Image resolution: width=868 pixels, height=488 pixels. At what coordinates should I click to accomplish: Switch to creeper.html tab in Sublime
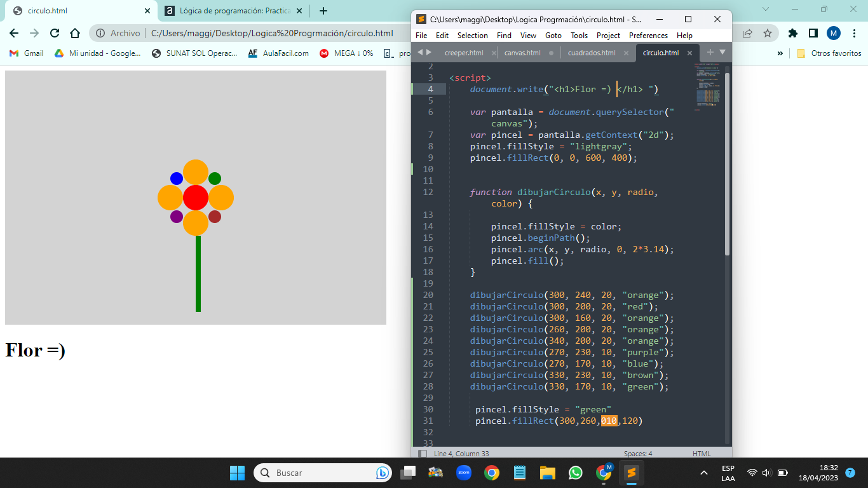click(x=464, y=53)
